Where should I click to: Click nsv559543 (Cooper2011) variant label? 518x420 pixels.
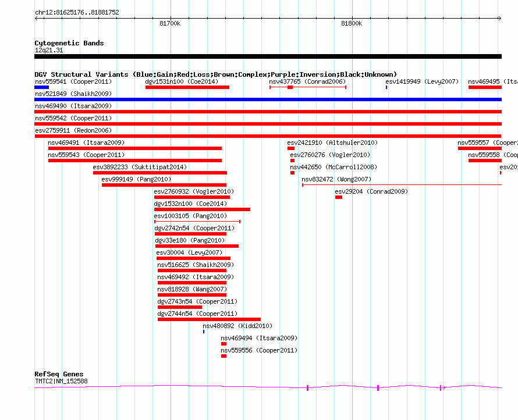click(x=86, y=155)
